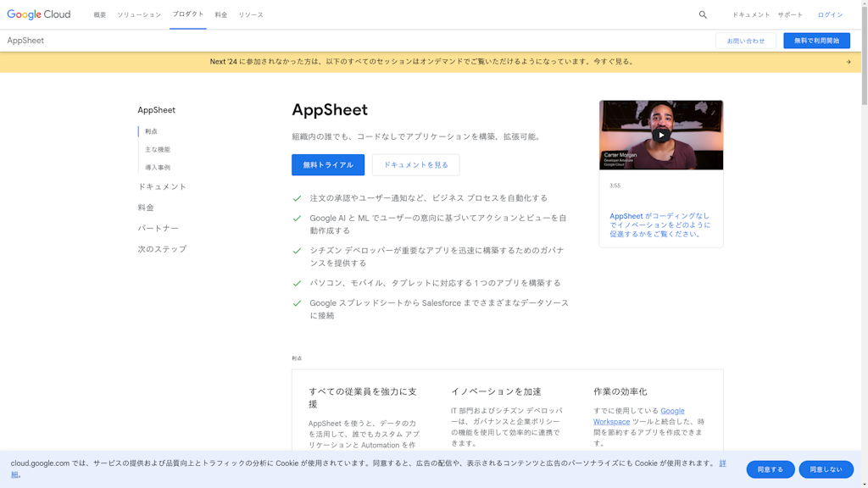Decline cookies with 同意しない button
This screenshot has height=488, width=868.
826,469
